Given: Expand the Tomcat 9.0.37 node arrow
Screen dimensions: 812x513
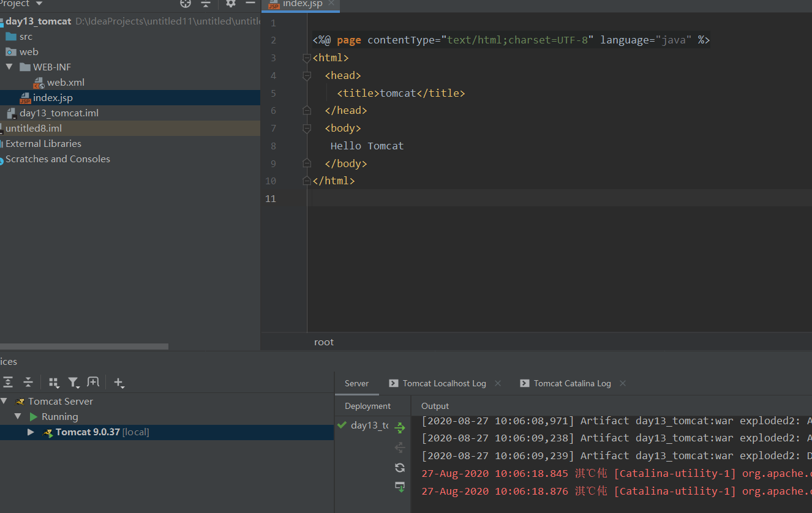Looking at the screenshot, I should click(x=31, y=432).
